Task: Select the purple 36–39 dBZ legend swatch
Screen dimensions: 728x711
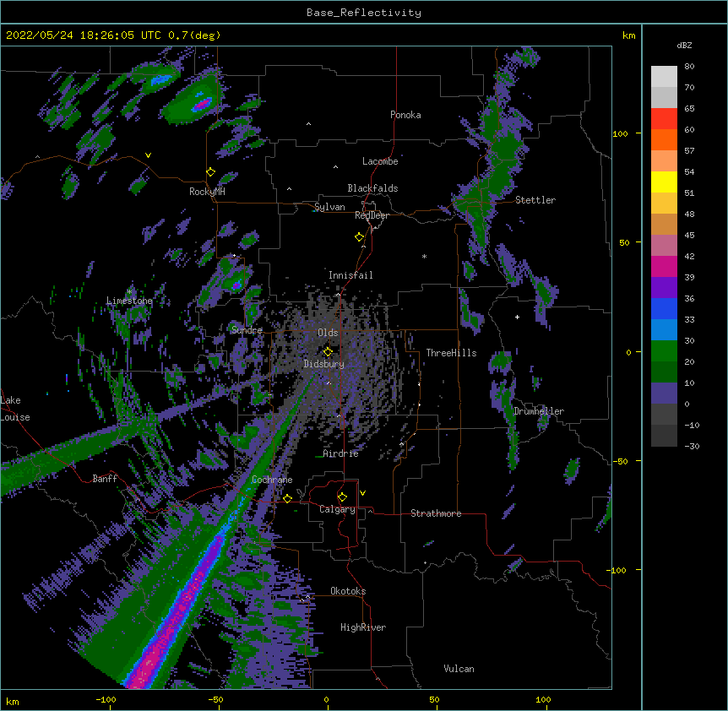Action: tap(664, 288)
